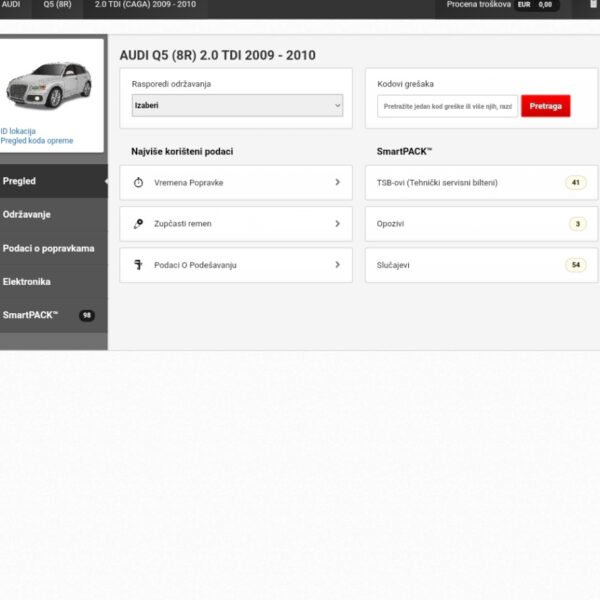Click the 41 badge for TSB-ovi
600x600 pixels.
coord(576,183)
